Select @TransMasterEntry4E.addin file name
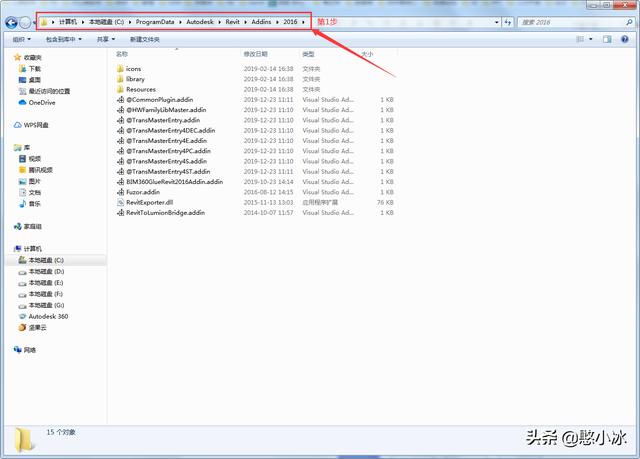Image resolution: width=640 pixels, height=459 pixels. pyautogui.click(x=167, y=140)
